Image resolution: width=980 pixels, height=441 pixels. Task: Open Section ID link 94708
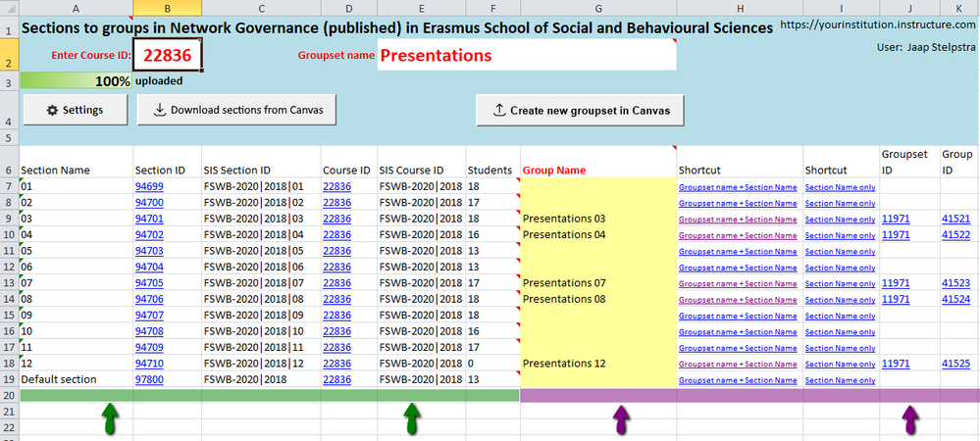tap(149, 331)
